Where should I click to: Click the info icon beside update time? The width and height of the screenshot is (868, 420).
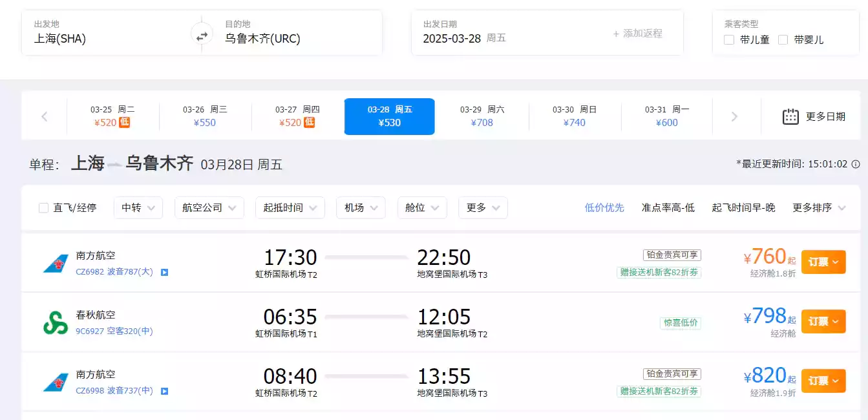pyautogui.click(x=856, y=164)
